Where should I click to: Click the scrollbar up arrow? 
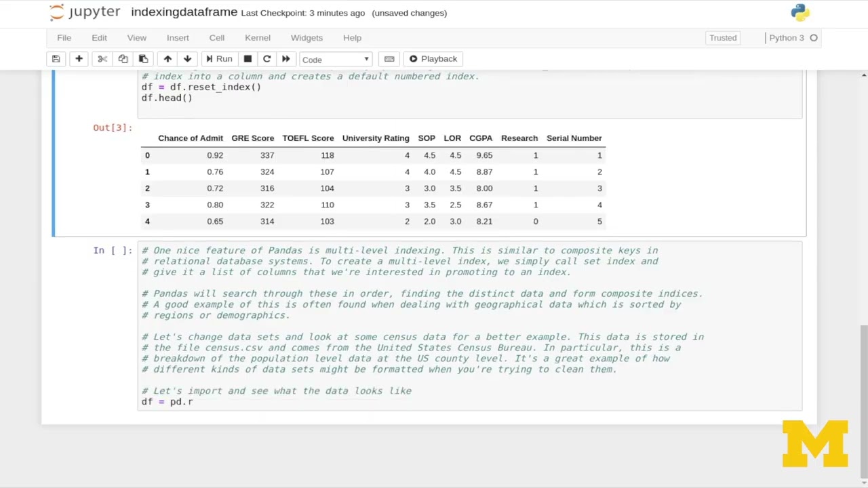pyautogui.click(x=864, y=75)
